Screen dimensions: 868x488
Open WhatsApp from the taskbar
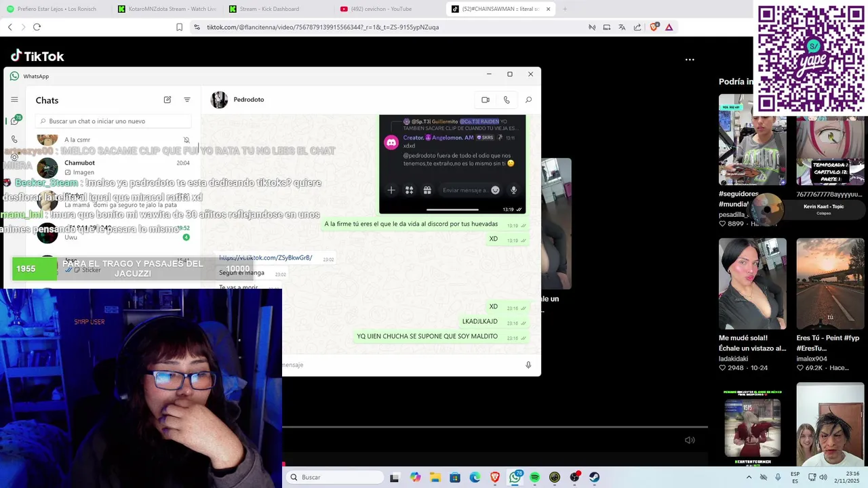(x=515, y=477)
